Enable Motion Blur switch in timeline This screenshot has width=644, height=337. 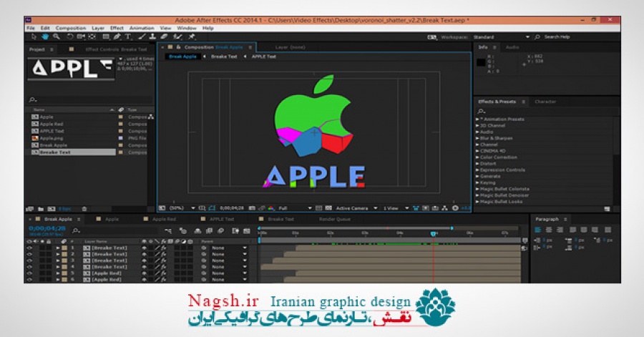click(x=220, y=231)
